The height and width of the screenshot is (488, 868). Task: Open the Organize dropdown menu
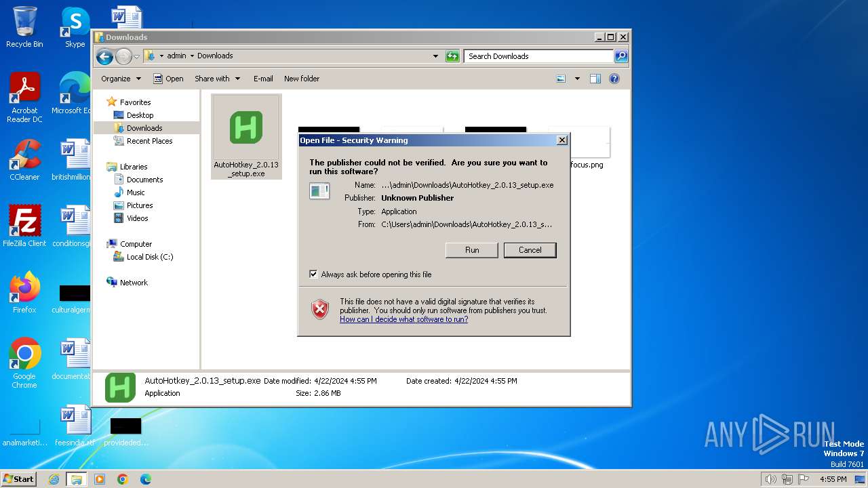click(121, 79)
